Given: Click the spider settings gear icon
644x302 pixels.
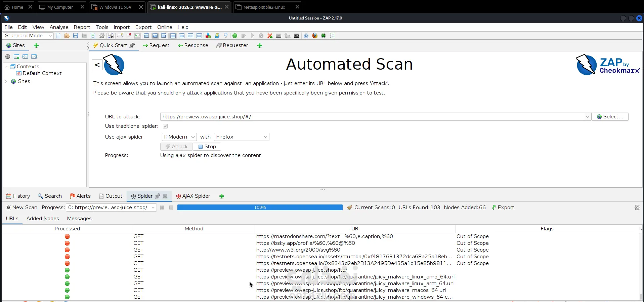Looking at the screenshot, I should [637, 207].
